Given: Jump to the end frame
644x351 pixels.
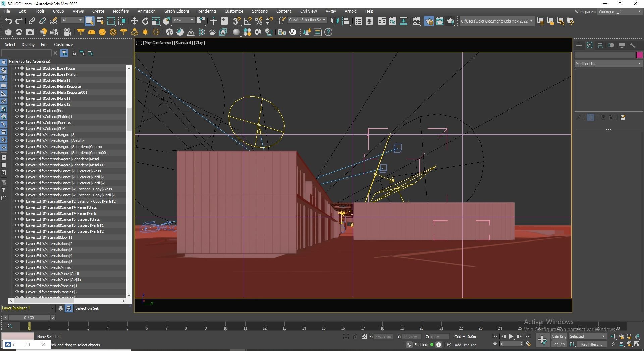Looking at the screenshot, I should point(528,336).
